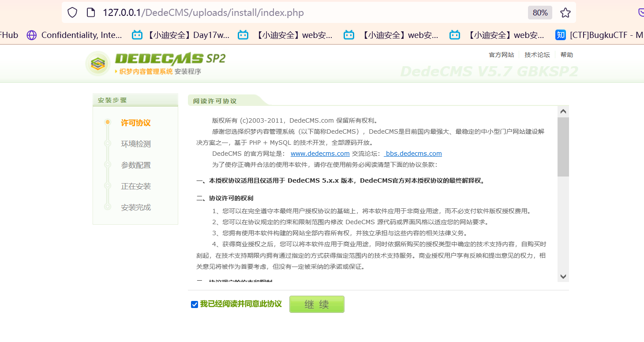Select the 环境检测 install step

coord(136,144)
